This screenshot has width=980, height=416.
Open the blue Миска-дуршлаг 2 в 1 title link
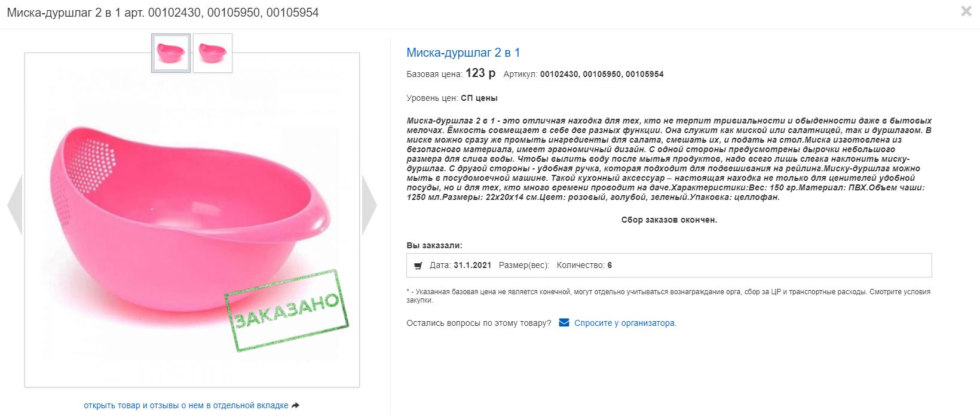[463, 53]
